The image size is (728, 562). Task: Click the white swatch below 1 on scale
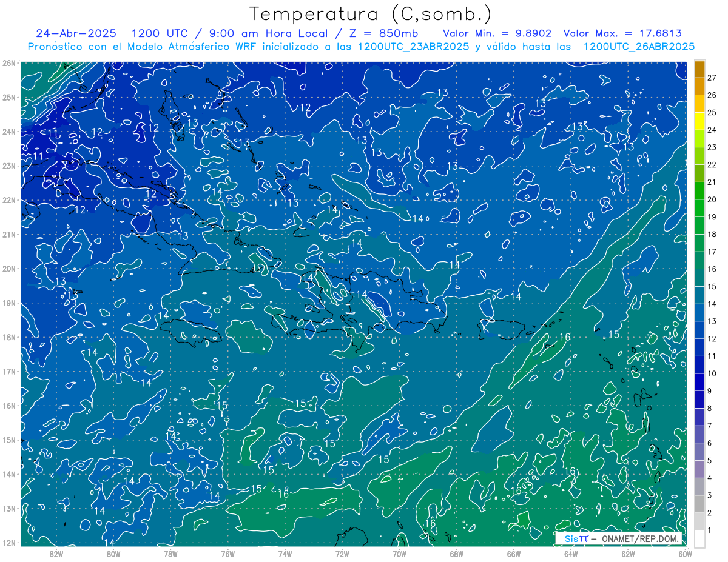point(699,538)
